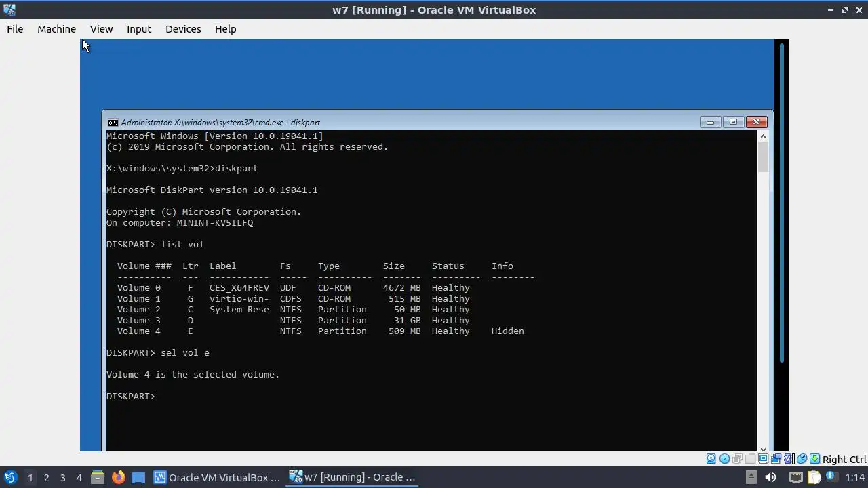The height and width of the screenshot is (488, 868).
Task: Click the 1:14 clock in the panel
Action: (855, 477)
